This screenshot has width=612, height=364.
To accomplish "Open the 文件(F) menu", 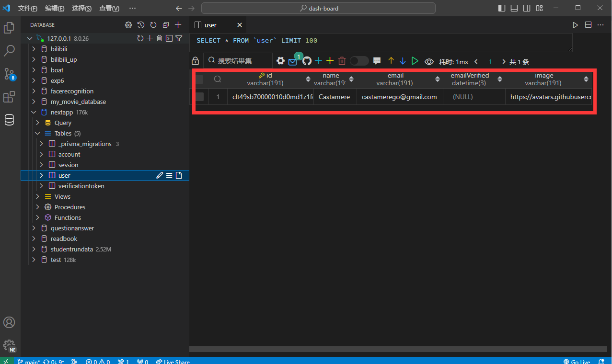I will click(x=28, y=8).
